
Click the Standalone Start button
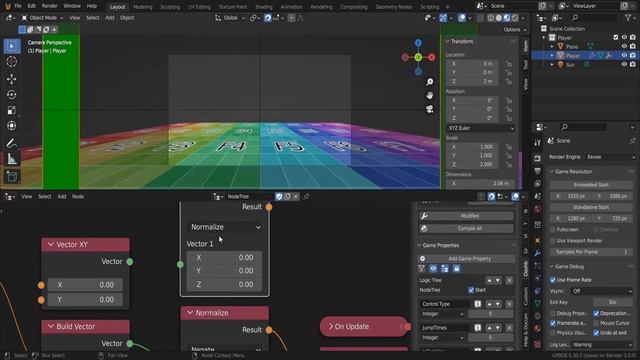coord(591,207)
